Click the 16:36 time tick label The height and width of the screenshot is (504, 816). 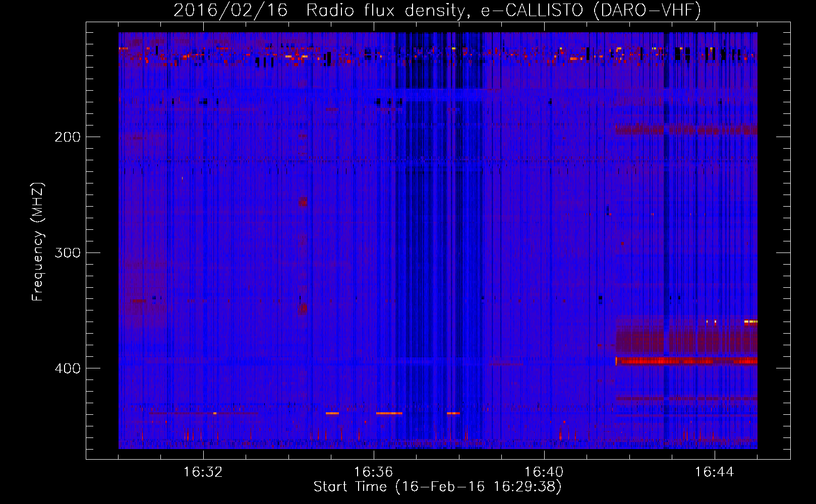coord(374,472)
